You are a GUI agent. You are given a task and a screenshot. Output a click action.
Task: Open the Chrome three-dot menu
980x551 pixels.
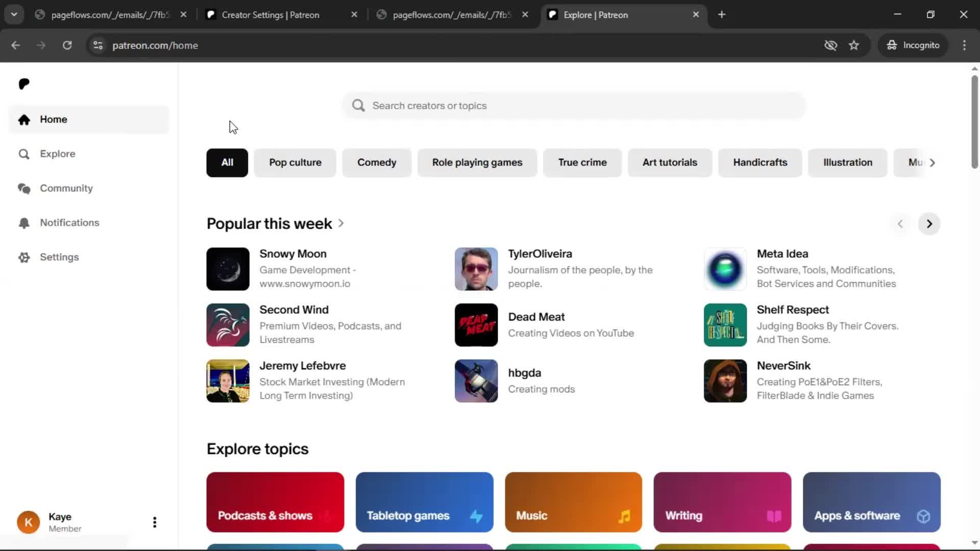[964, 45]
